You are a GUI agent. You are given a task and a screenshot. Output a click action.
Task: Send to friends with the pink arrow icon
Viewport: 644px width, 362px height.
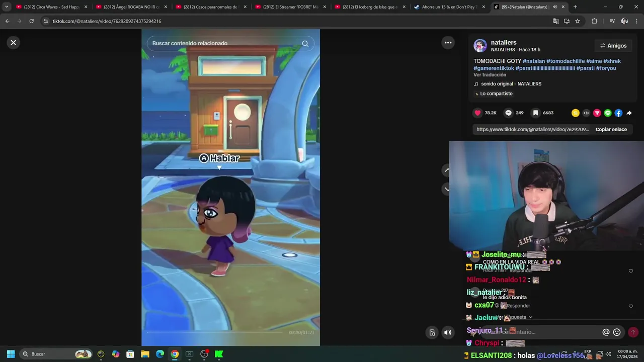[597, 113]
